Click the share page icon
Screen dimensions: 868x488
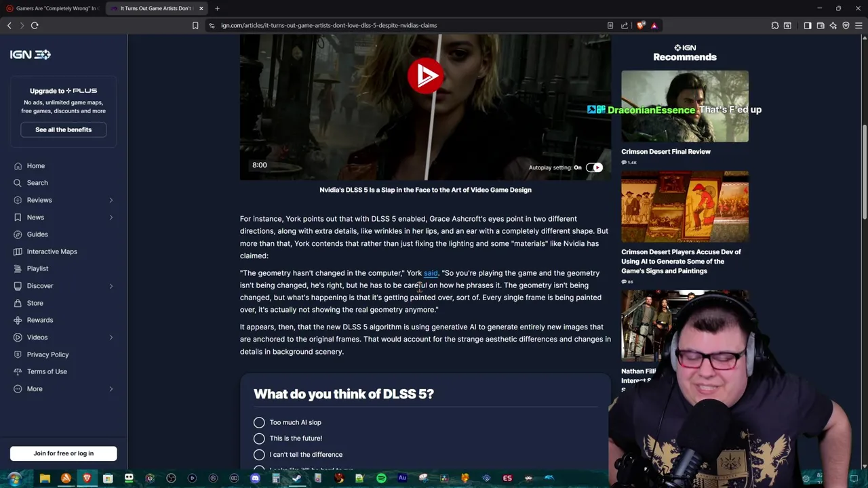pyautogui.click(x=625, y=25)
